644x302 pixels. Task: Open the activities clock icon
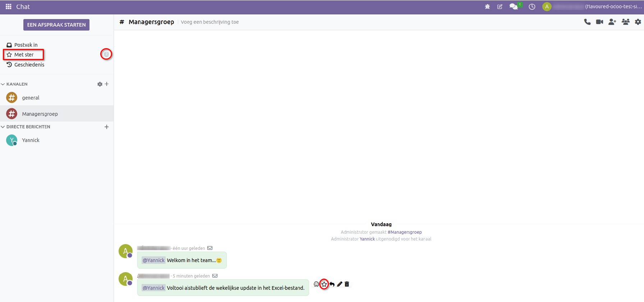click(532, 6)
